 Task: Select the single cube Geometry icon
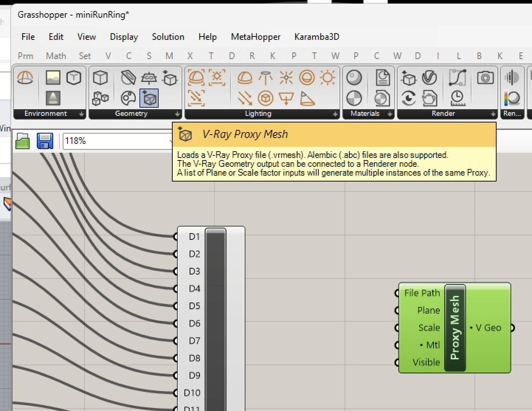[x=100, y=78]
